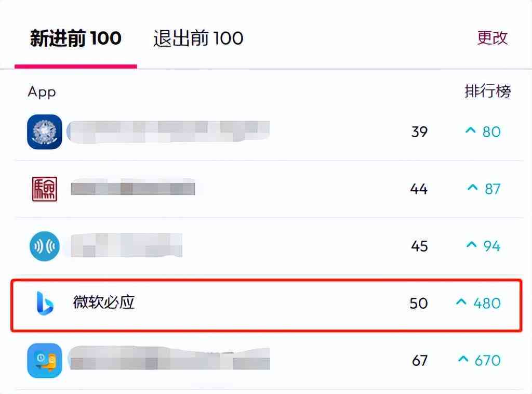Open the 微软必应 app name
The height and width of the screenshot is (394, 532).
(x=104, y=303)
